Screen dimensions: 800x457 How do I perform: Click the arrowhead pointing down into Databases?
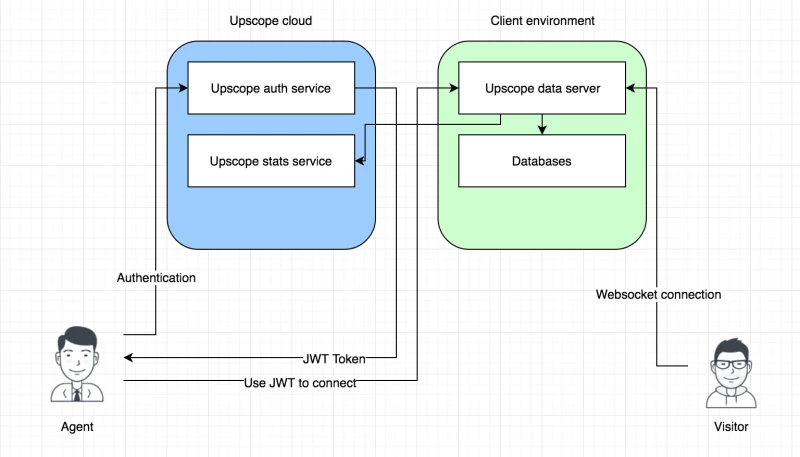tap(541, 130)
